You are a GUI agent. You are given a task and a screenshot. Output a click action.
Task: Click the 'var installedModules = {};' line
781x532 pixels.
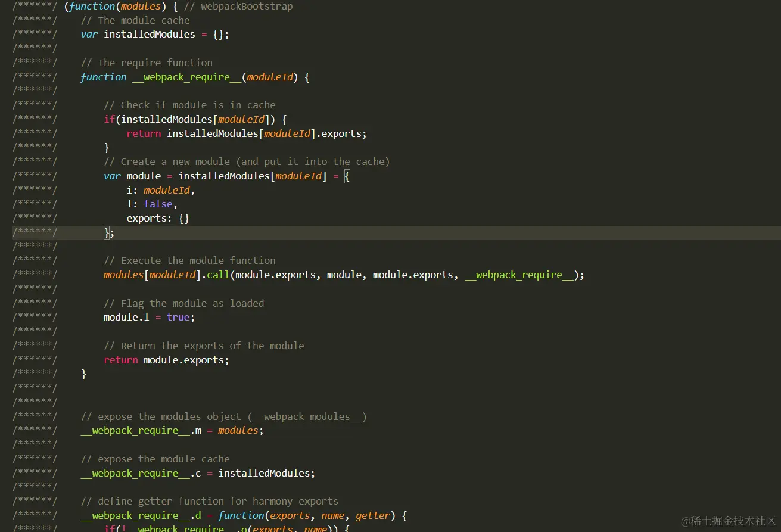[x=155, y=35]
